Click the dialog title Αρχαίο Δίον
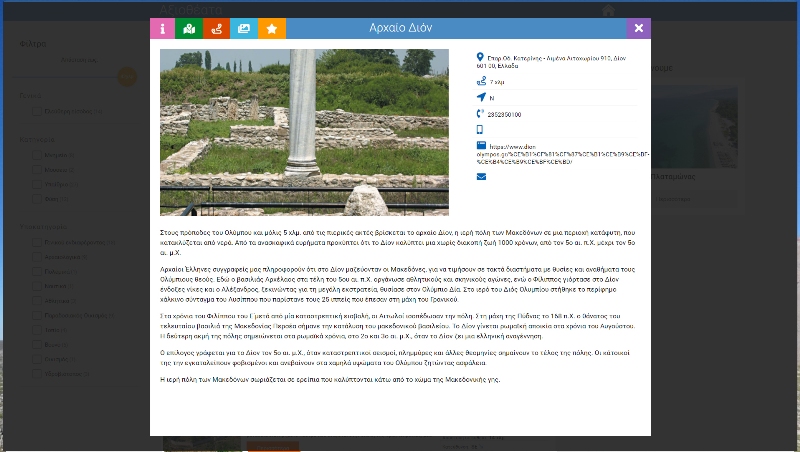Viewport: 800px width, 452px height. (x=401, y=28)
